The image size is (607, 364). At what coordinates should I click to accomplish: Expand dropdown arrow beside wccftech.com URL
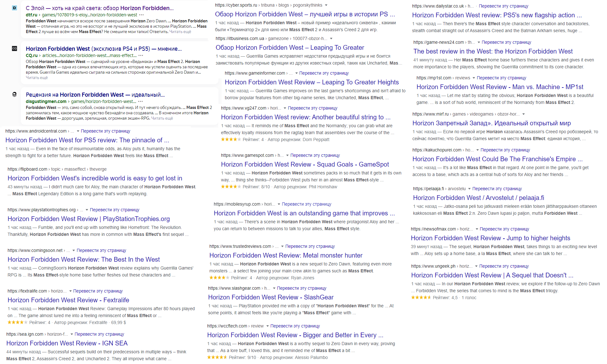point(267,326)
